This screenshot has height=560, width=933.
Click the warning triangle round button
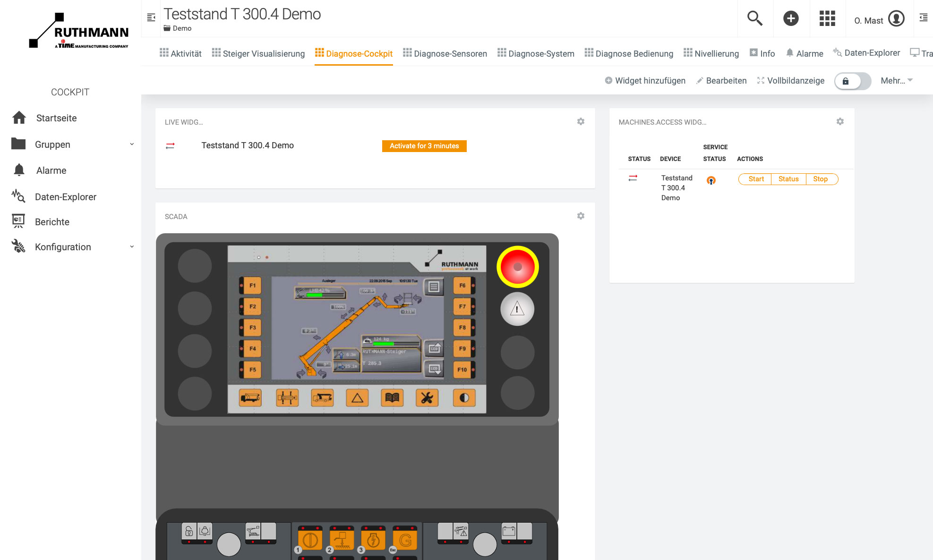pos(517,309)
